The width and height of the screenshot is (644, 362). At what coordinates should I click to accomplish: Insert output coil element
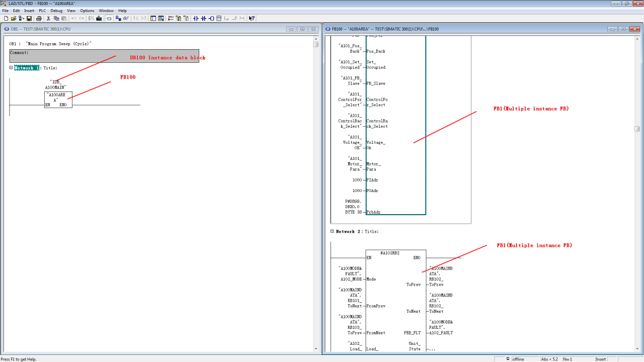coord(211,18)
